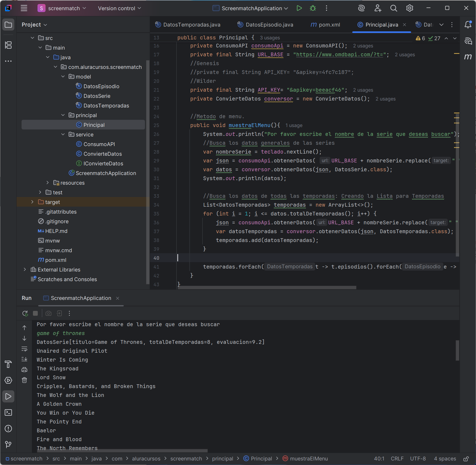The width and height of the screenshot is (476, 465).
Task: Show more tool windows ellipsis
Action: click(8, 61)
